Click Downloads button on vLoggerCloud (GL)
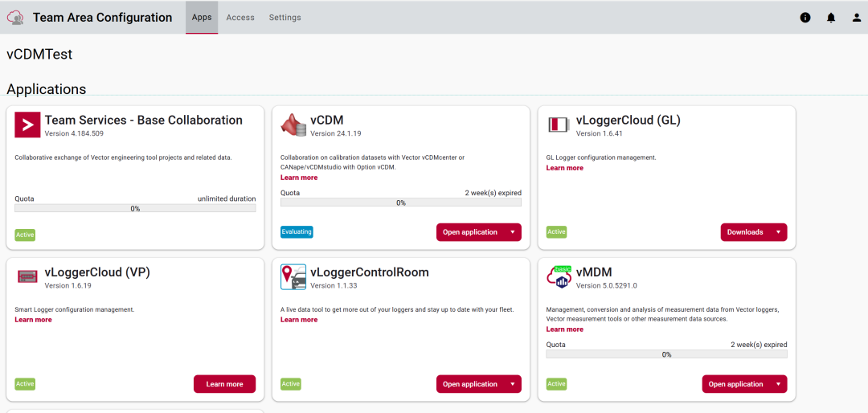The image size is (868, 413). click(745, 232)
